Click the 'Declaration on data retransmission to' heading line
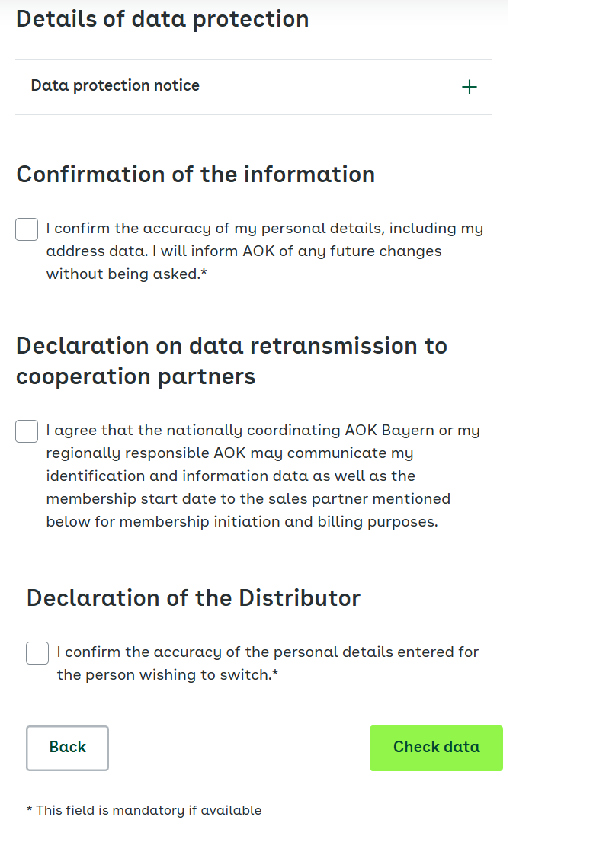The image size is (609, 868). 232,346
